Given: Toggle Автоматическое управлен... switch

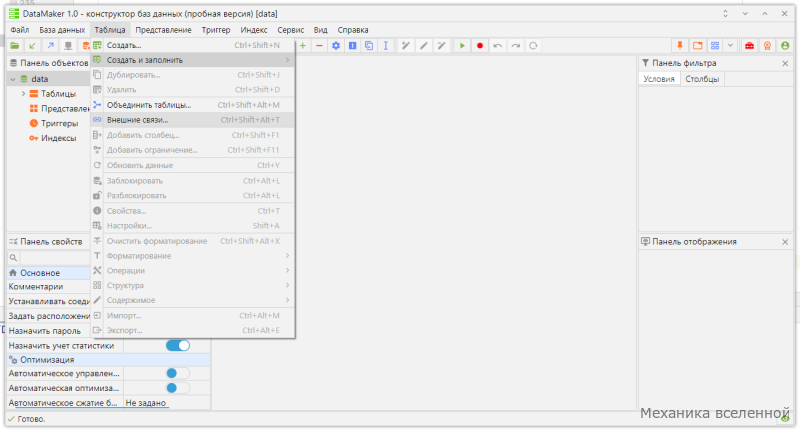Looking at the screenshot, I should (x=178, y=373).
